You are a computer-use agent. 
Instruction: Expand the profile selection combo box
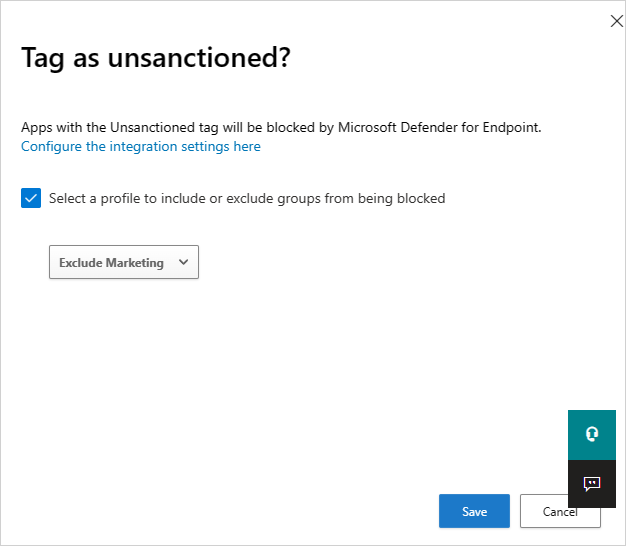(x=124, y=262)
